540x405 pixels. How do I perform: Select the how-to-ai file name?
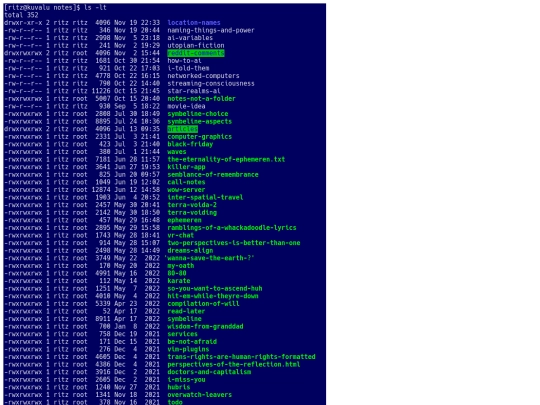[184, 61]
